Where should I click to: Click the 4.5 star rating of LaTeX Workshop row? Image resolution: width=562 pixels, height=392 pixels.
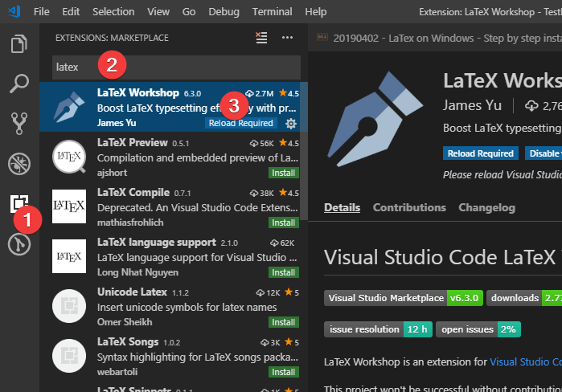(x=289, y=93)
